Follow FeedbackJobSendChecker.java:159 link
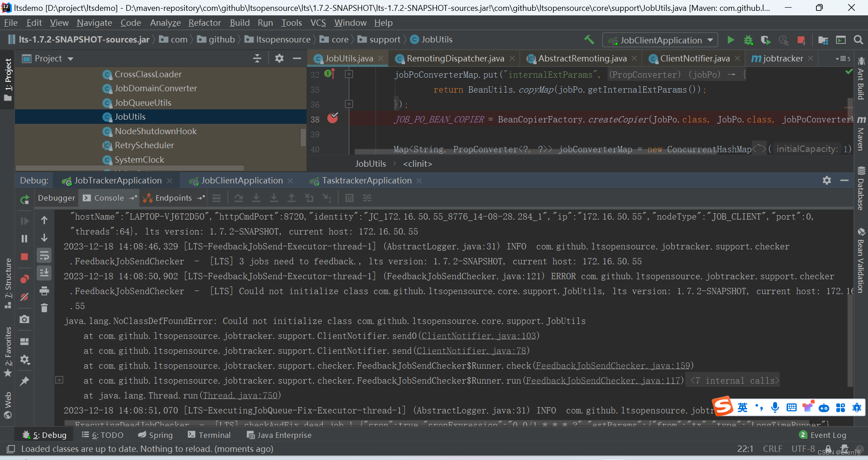This screenshot has width=868, height=460. (613, 366)
